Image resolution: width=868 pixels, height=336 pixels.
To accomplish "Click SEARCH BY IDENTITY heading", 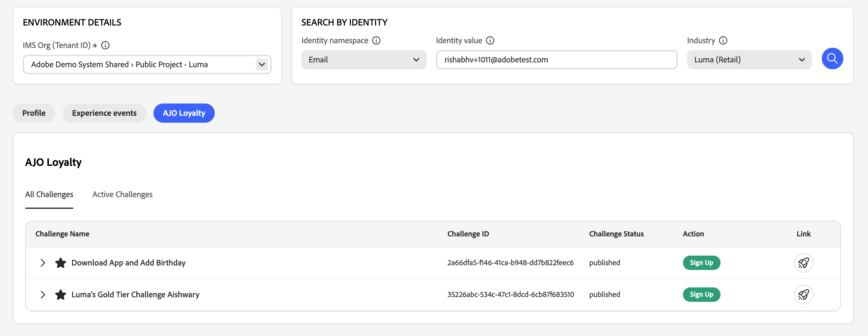I will 344,22.
